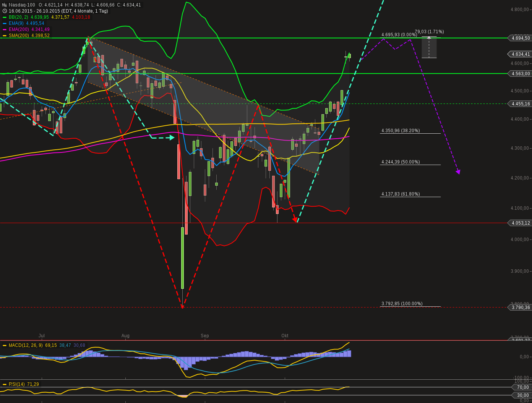Select the Fibonacci label 4.244,39 (50.00%)

click(401, 162)
